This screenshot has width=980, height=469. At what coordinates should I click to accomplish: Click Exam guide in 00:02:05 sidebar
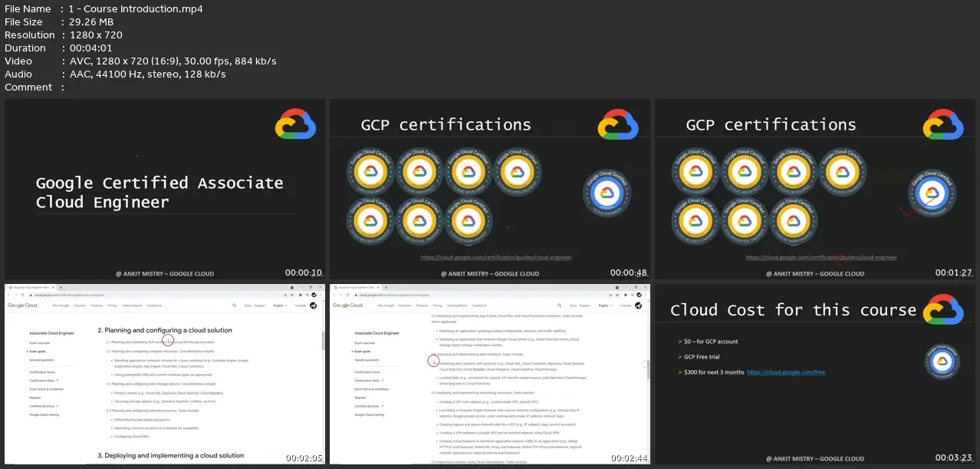38,352
